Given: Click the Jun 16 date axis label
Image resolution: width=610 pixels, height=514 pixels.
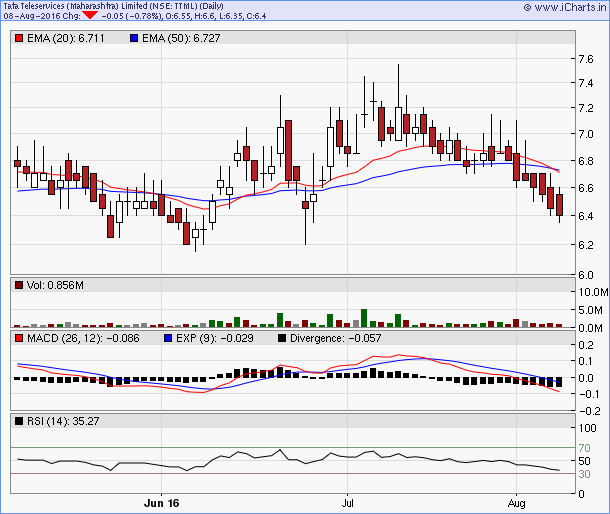Looking at the screenshot, I should point(161,503).
